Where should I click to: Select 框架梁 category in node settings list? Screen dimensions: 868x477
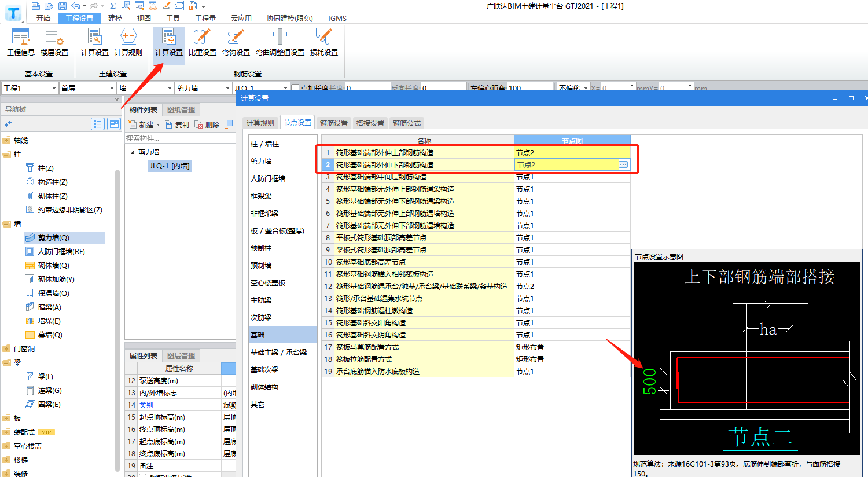[x=283, y=196]
